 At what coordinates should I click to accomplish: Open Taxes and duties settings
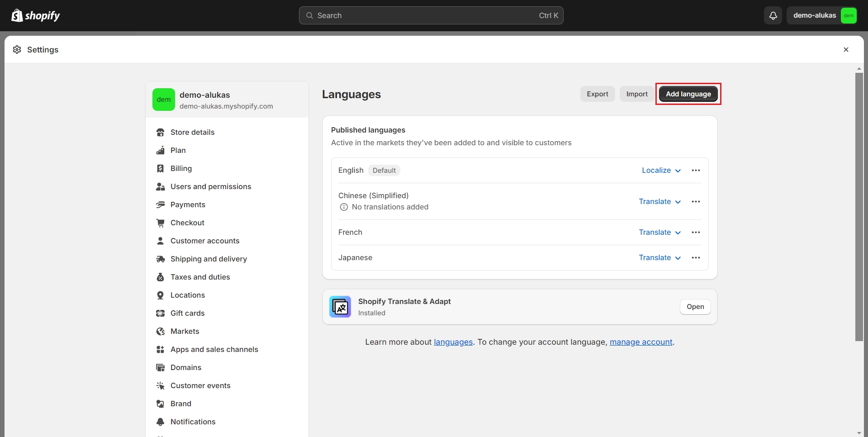[200, 277]
